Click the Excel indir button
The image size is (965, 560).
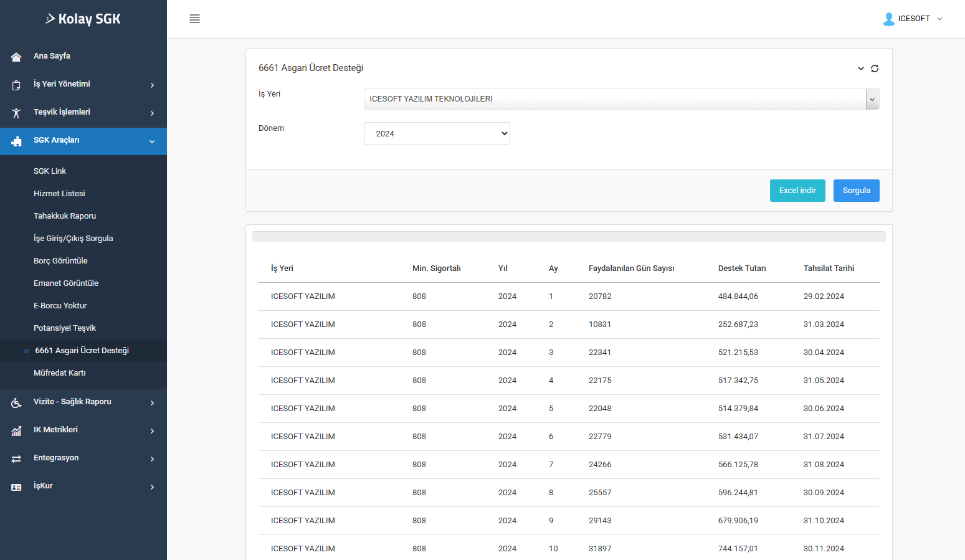(797, 191)
